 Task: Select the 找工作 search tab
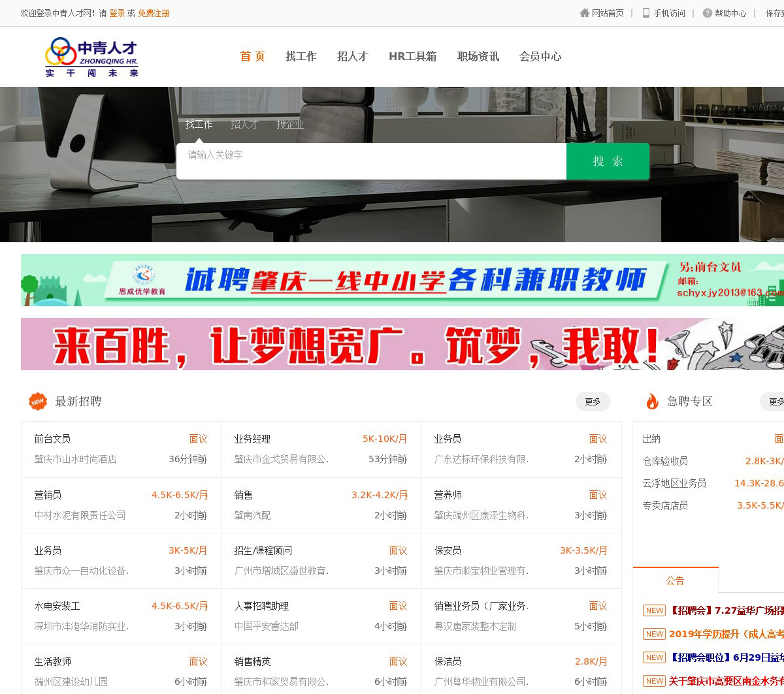click(199, 124)
